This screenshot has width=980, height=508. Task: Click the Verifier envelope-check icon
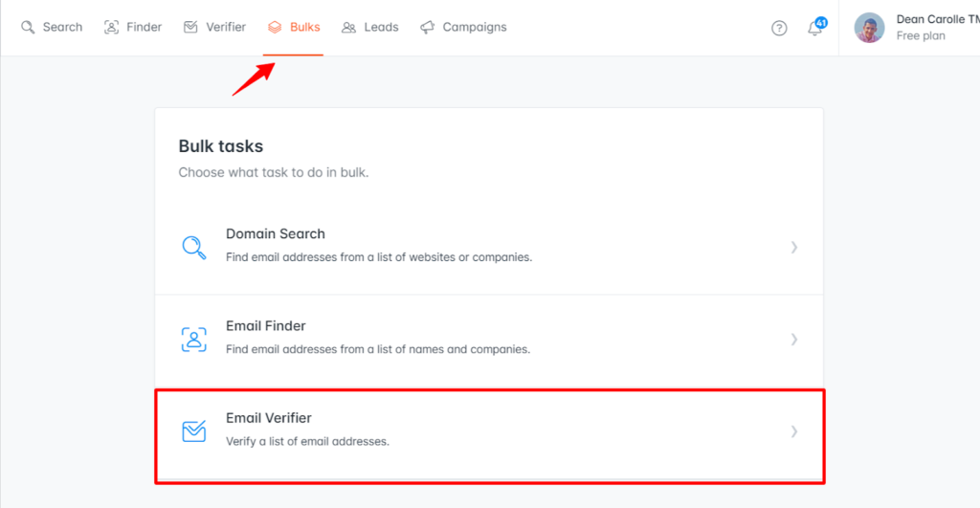[191, 28]
